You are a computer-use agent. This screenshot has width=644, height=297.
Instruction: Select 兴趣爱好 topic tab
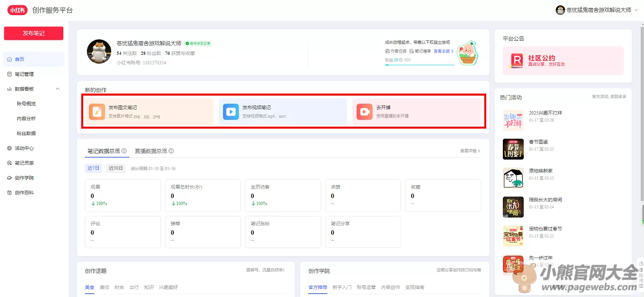(x=168, y=287)
